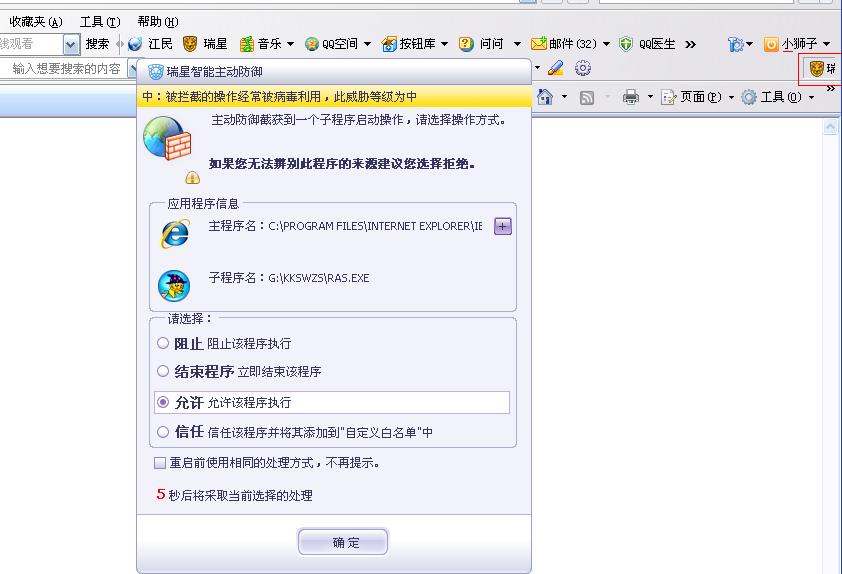Open the 帮助(H) menu
The image size is (842, 574).
point(157,22)
